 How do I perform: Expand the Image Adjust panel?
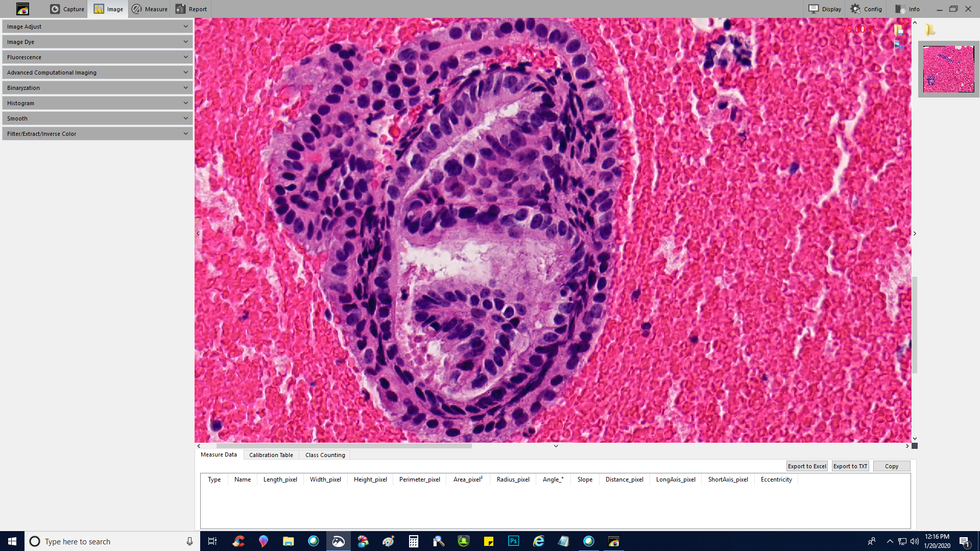[97, 27]
